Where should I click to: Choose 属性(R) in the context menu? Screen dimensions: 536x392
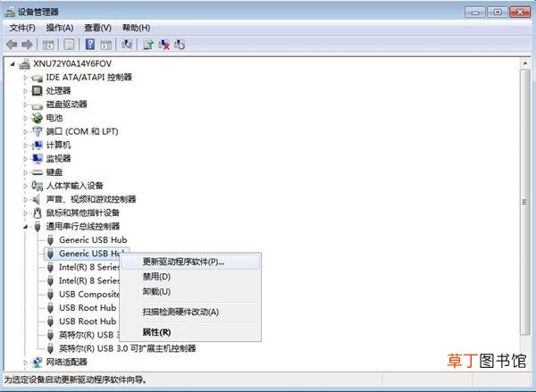coord(190,332)
